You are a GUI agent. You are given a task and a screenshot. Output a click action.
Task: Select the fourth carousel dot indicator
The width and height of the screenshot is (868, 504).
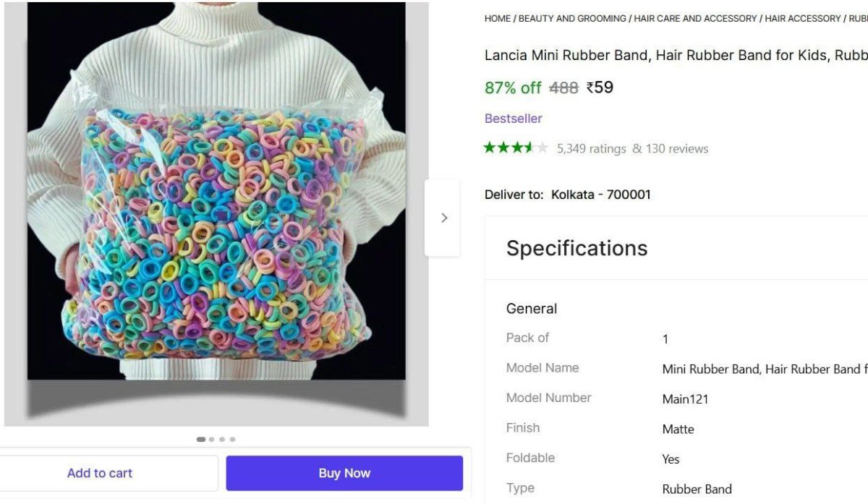click(232, 439)
